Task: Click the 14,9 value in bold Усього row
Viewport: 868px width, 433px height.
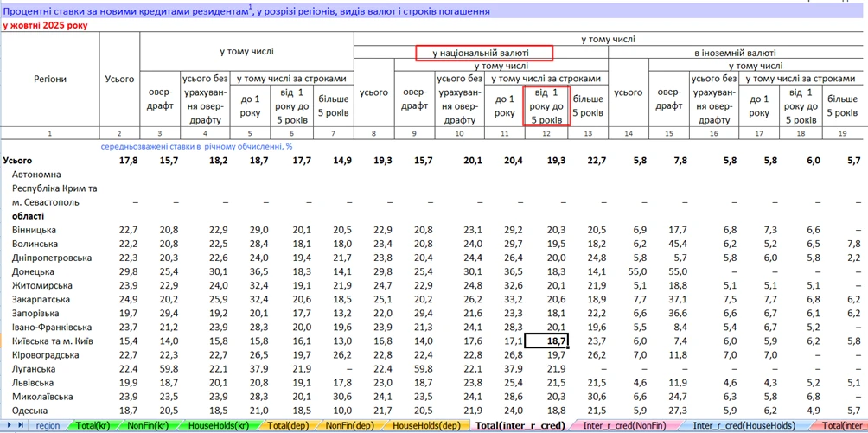Action: (x=341, y=161)
